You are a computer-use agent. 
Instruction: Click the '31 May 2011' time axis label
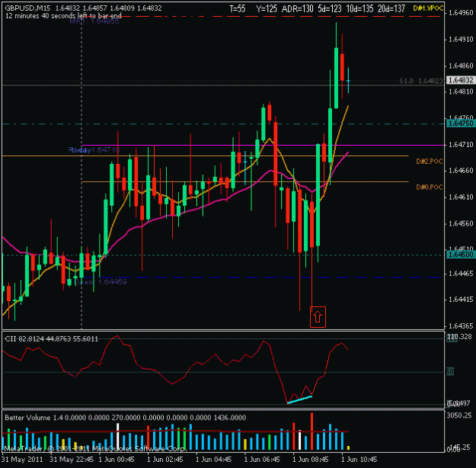click(x=22, y=459)
